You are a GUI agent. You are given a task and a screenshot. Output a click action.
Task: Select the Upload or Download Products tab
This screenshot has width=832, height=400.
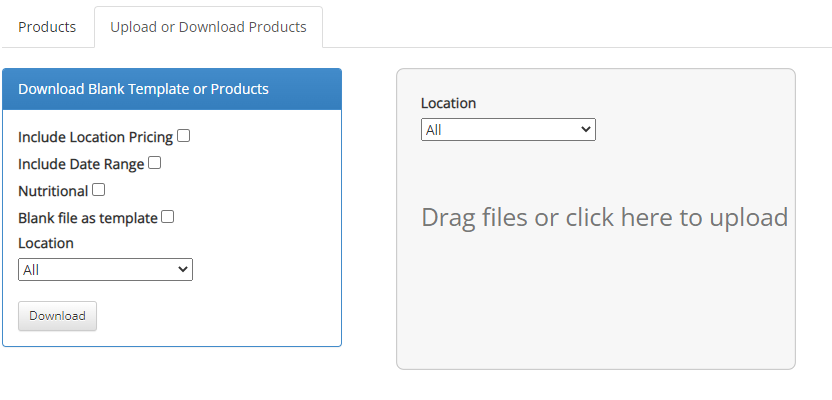tap(208, 27)
